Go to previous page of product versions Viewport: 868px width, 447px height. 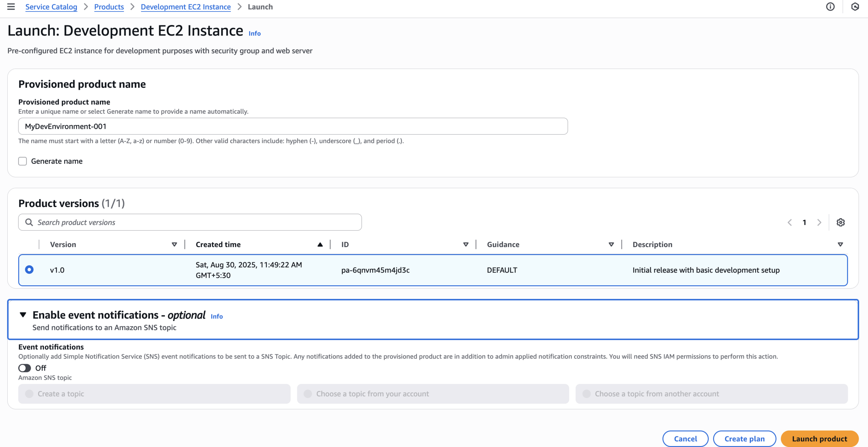(790, 222)
